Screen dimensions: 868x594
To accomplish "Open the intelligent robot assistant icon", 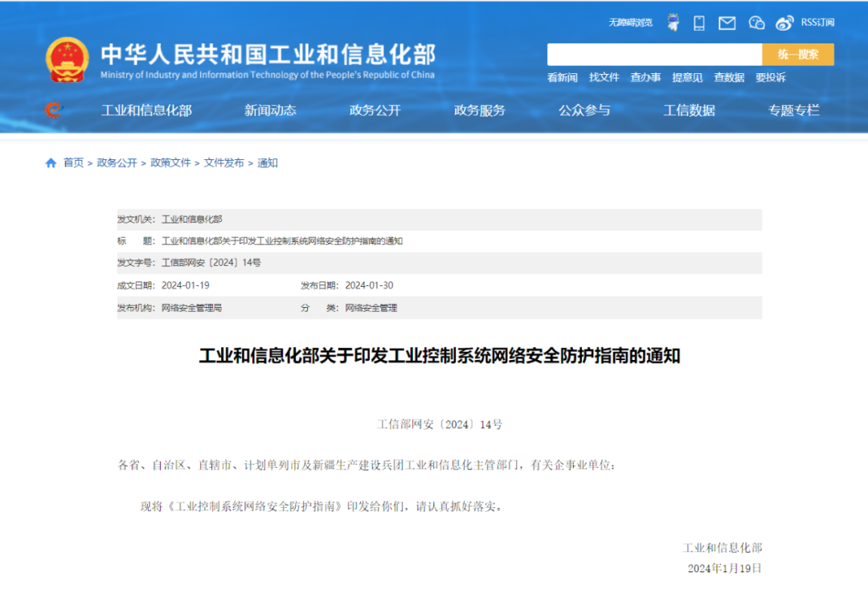I will point(673,23).
